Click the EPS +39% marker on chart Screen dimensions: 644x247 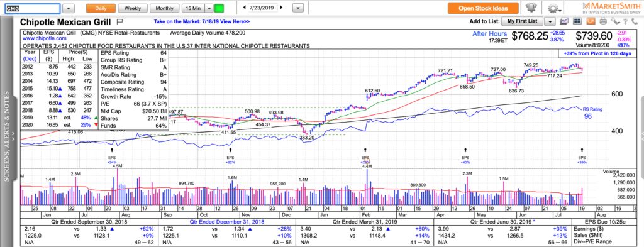click(x=582, y=156)
